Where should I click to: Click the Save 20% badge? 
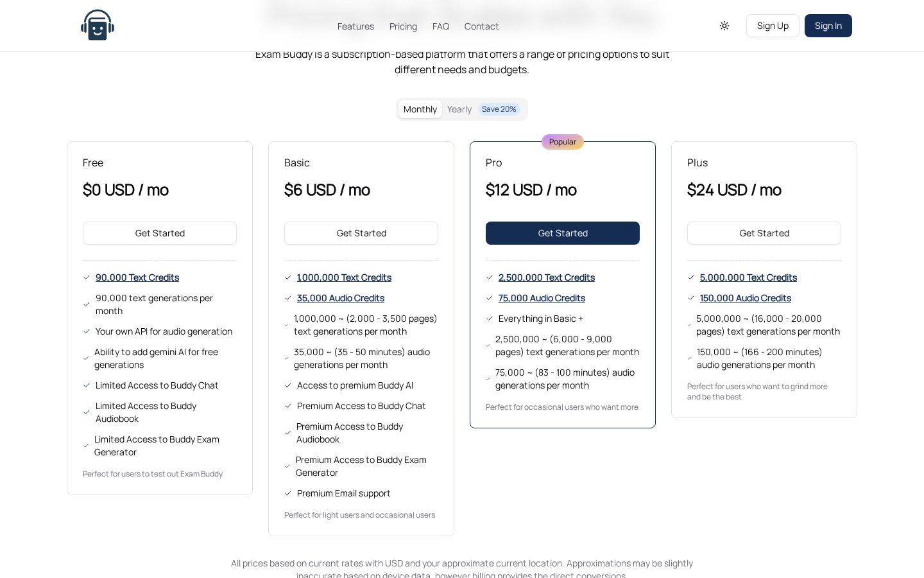pyautogui.click(x=499, y=109)
